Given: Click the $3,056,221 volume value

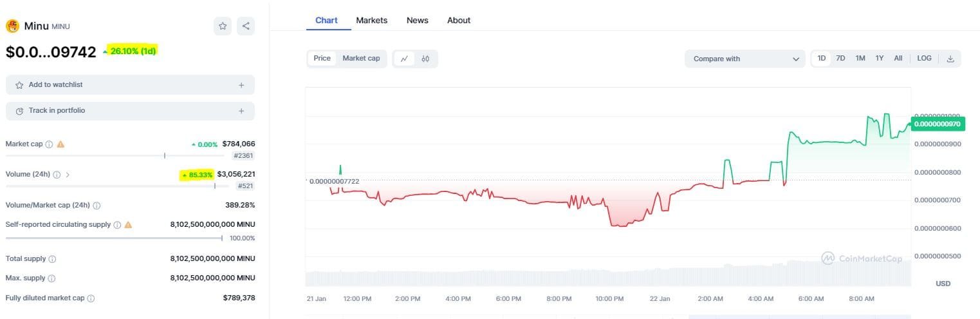Looking at the screenshot, I should tap(236, 174).
